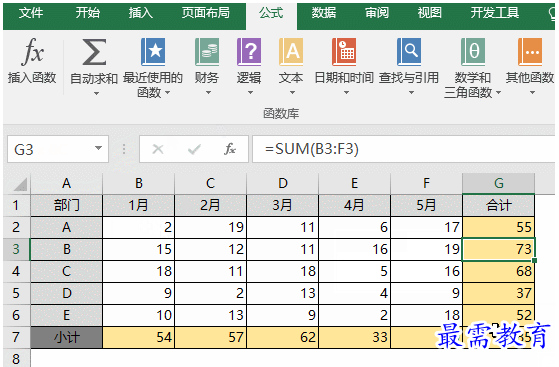
Task: Open the 查找与引用 functions icon
Action: 409,52
